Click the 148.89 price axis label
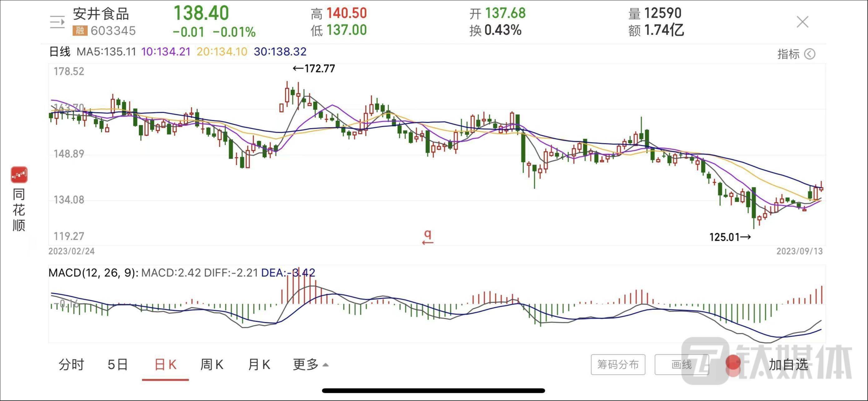 coord(69,154)
